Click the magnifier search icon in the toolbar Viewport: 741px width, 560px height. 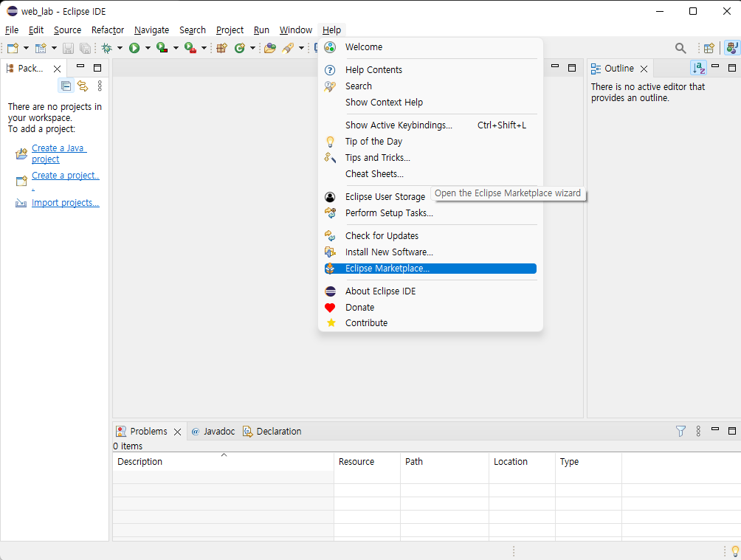point(680,48)
